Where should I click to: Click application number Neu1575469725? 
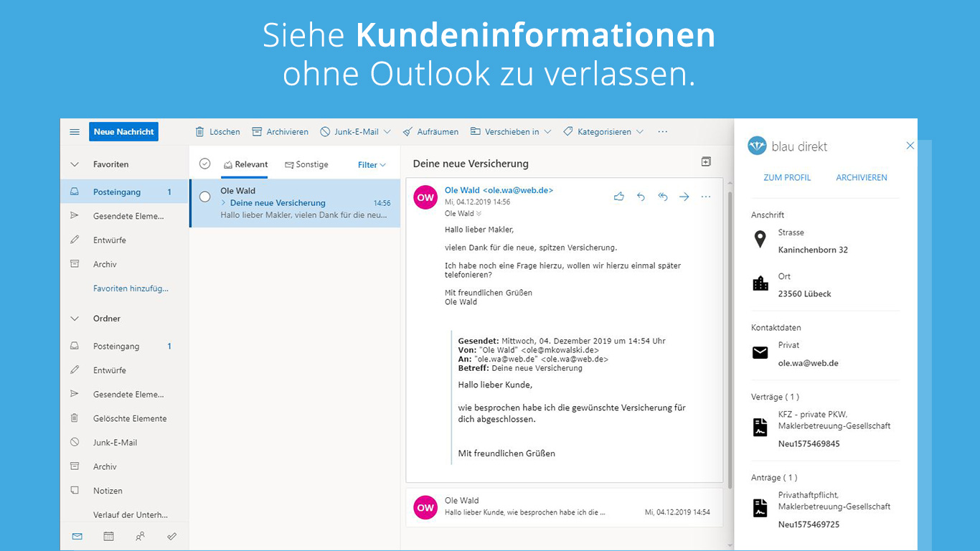click(809, 524)
